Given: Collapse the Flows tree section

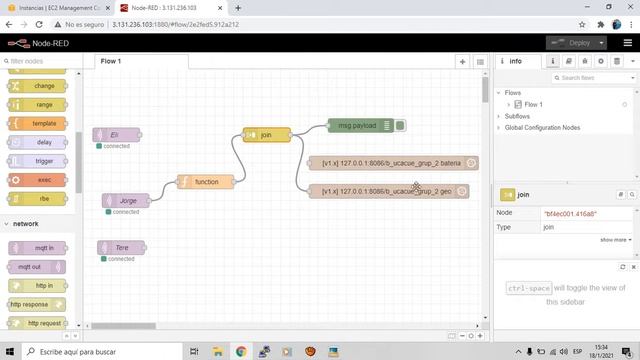Looking at the screenshot, I should 499,93.
